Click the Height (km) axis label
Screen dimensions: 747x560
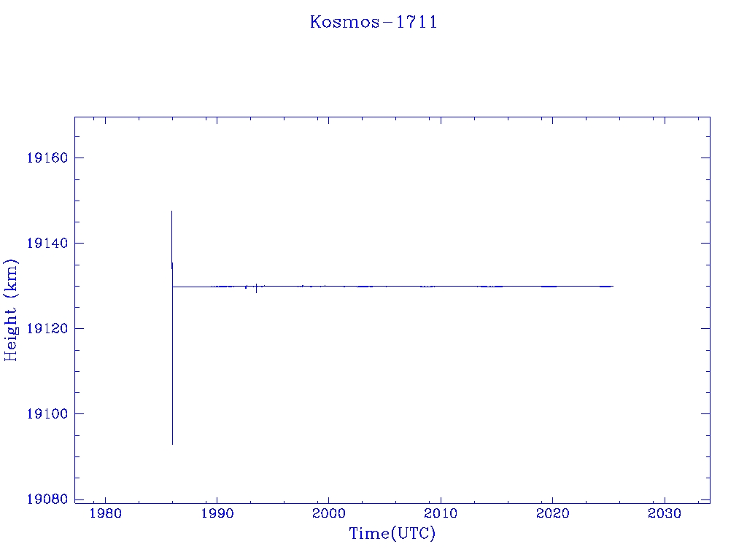pyautogui.click(x=10, y=311)
